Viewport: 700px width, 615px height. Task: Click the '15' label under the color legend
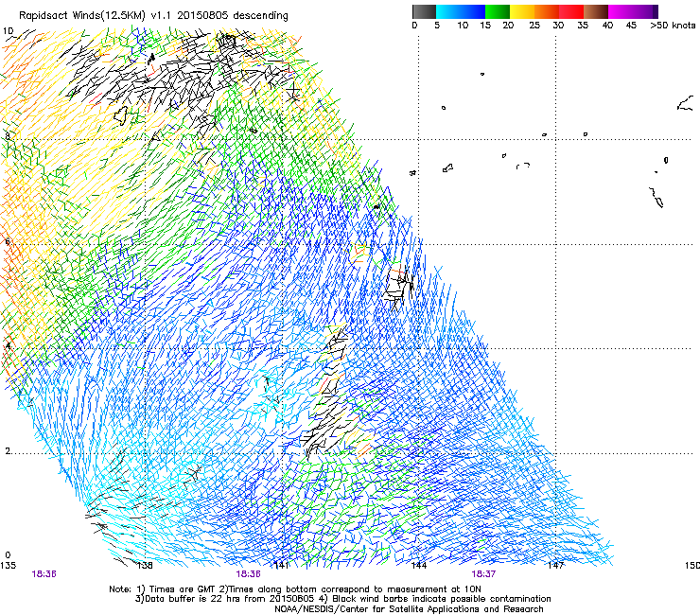click(x=485, y=26)
